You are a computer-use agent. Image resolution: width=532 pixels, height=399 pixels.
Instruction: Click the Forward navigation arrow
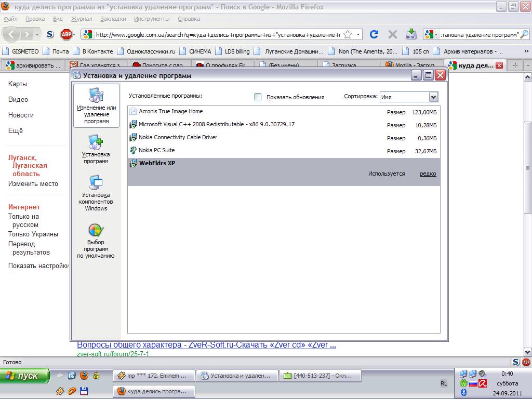26,34
